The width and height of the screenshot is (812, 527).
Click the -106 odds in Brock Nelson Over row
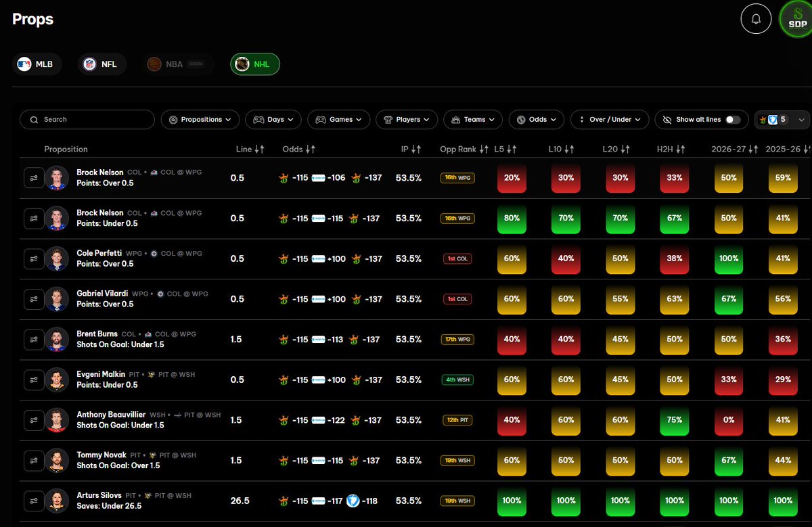coord(336,178)
